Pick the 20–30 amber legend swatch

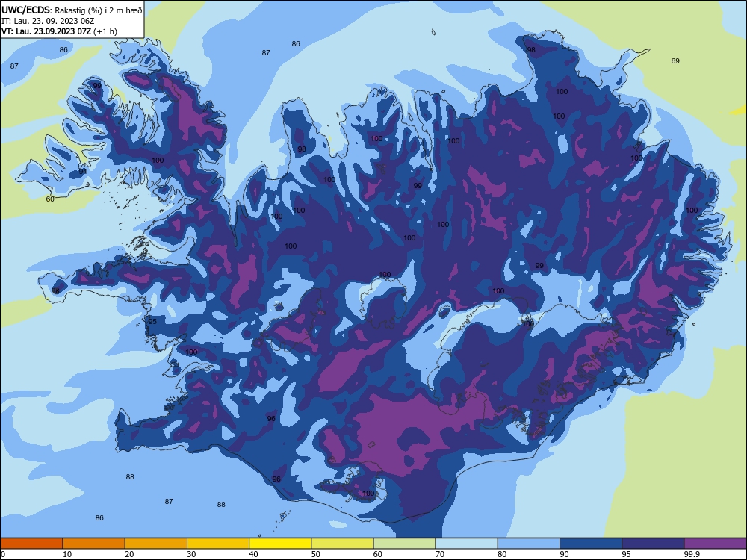[156, 544]
